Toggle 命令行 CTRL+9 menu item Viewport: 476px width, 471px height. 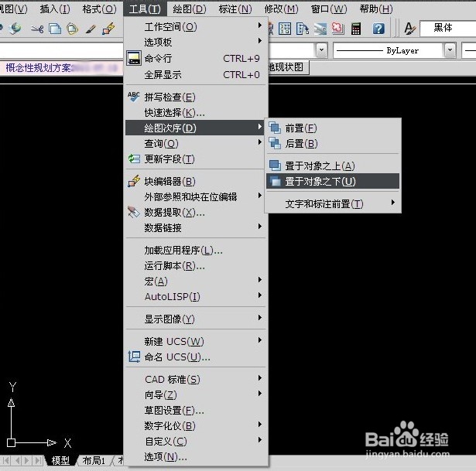pyautogui.click(x=196, y=58)
